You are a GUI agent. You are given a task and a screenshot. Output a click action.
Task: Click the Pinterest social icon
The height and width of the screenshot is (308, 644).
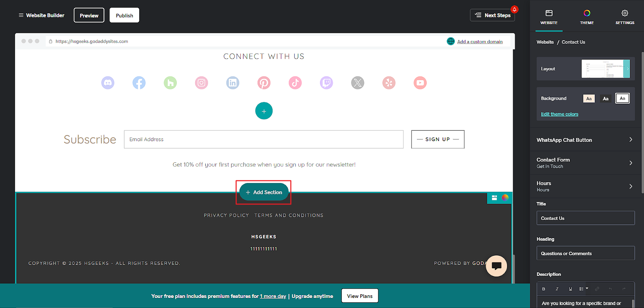(x=264, y=83)
